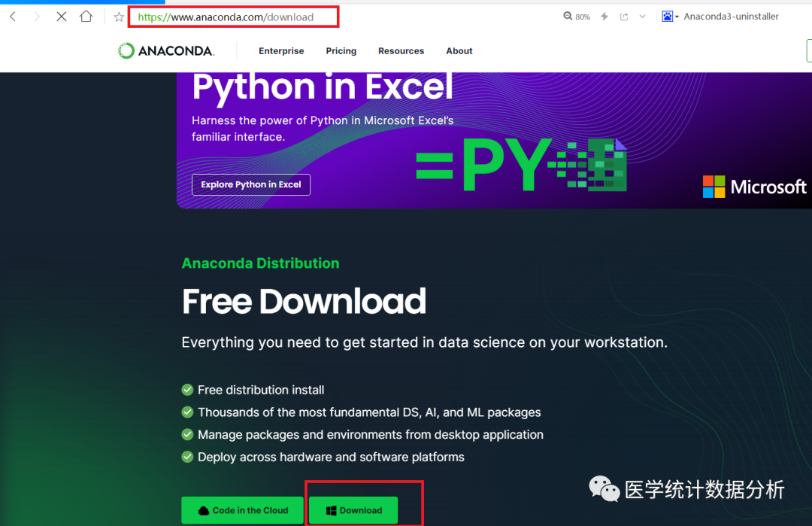Screen dimensions: 812x526
Task: Click 'Deploy across hardware and software platforms' text
Action: 331,457
